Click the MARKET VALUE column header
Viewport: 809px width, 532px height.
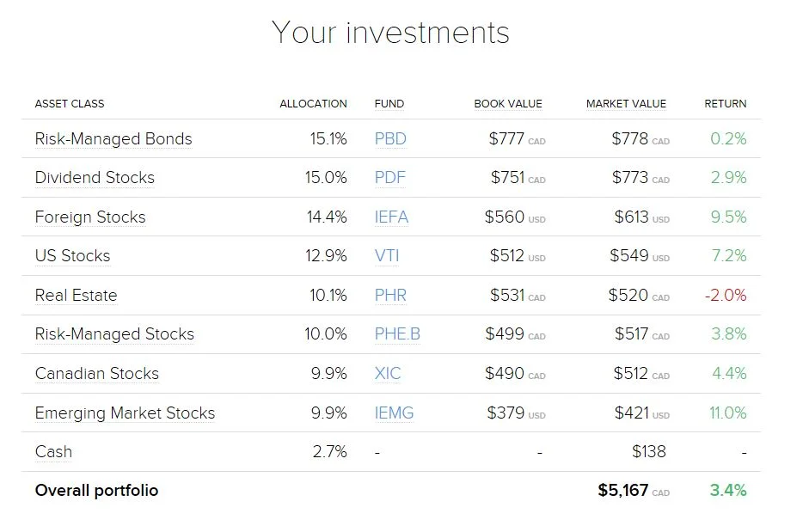(627, 104)
